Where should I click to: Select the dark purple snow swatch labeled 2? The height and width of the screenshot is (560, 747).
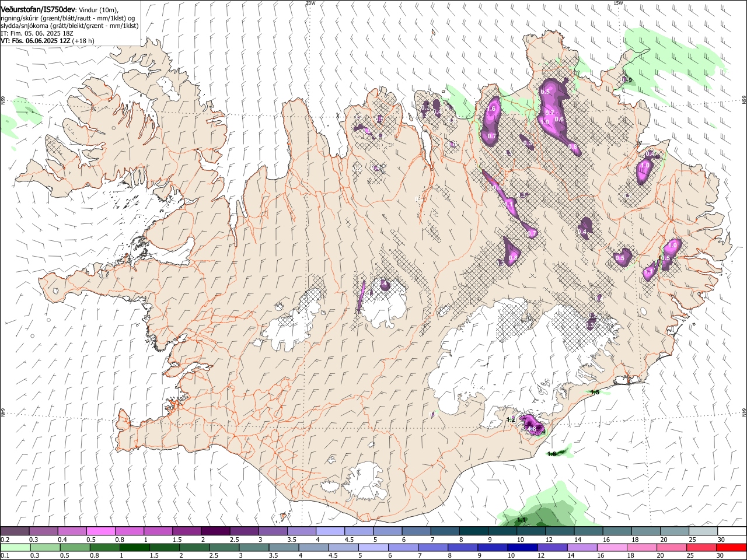click(x=215, y=531)
